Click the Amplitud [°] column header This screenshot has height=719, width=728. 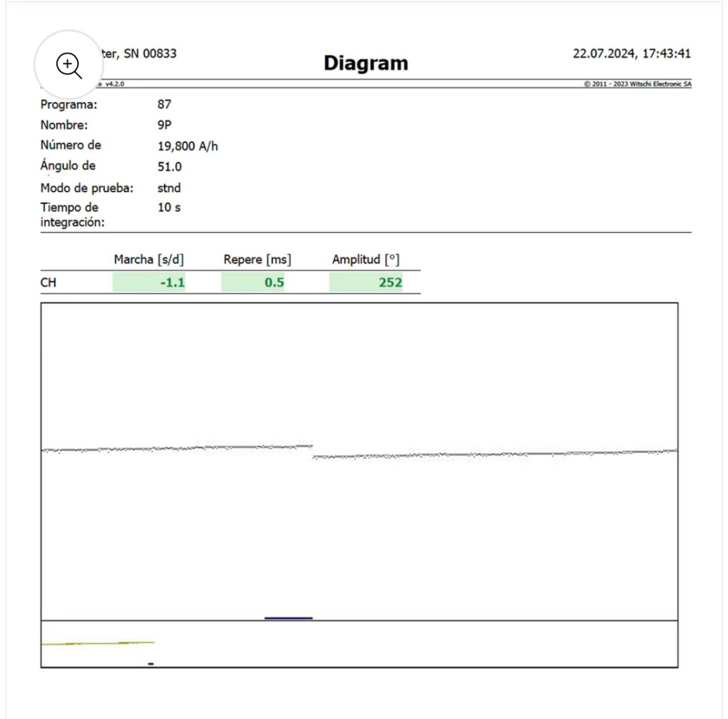coord(365,259)
